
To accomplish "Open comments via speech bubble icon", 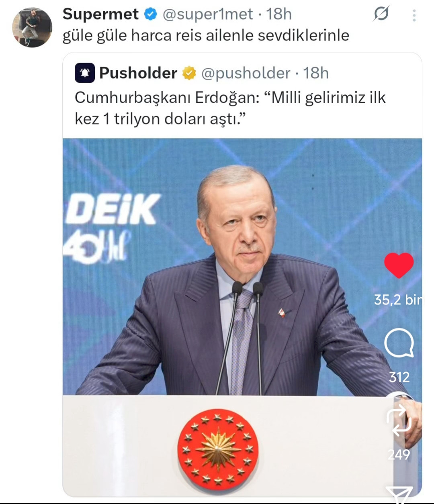I will (x=399, y=344).
